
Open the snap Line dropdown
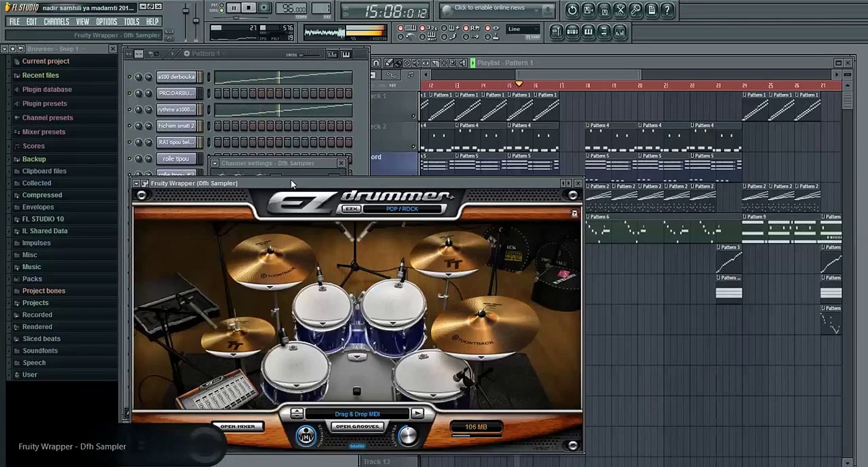pyautogui.click(x=523, y=29)
